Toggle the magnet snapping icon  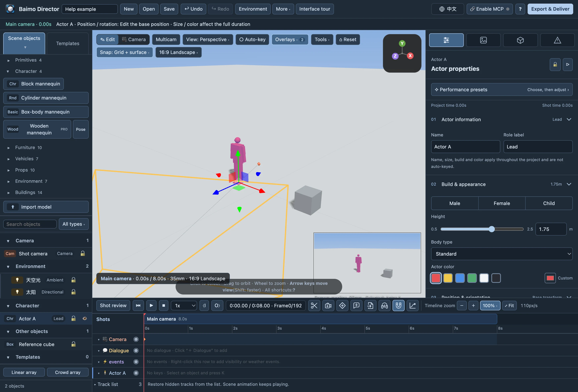pos(398,306)
